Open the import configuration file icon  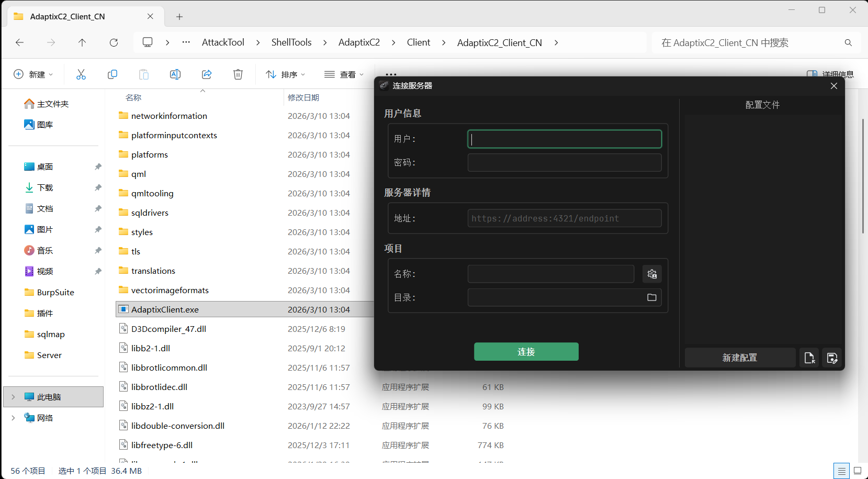tap(809, 358)
